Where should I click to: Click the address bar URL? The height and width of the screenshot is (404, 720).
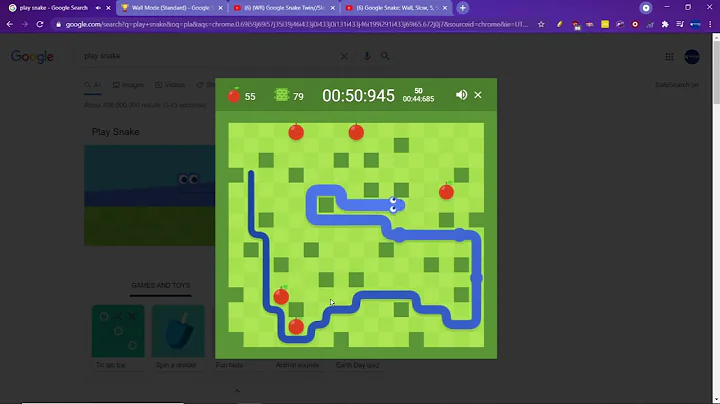296,24
